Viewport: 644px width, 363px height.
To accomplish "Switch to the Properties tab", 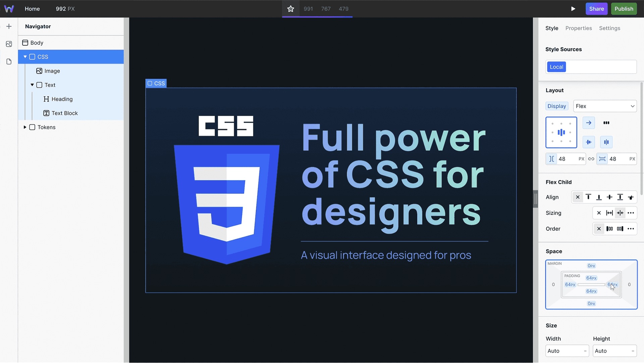I will coord(579,28).
